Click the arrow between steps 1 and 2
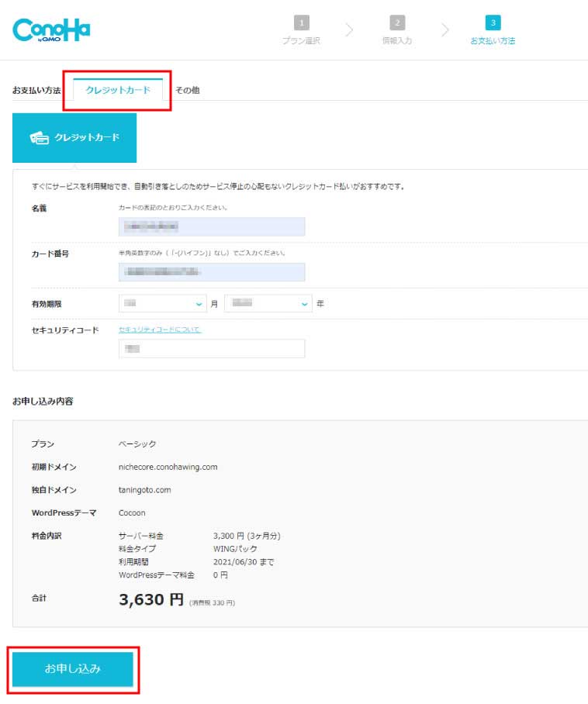 click(349, 30)
